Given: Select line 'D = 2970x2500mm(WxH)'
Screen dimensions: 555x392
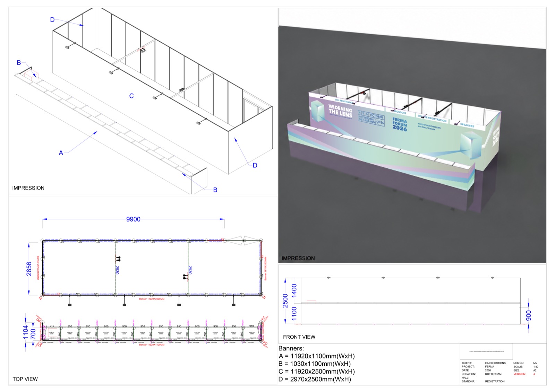Looking at the screenshot, I should click(x=315, y=379).
